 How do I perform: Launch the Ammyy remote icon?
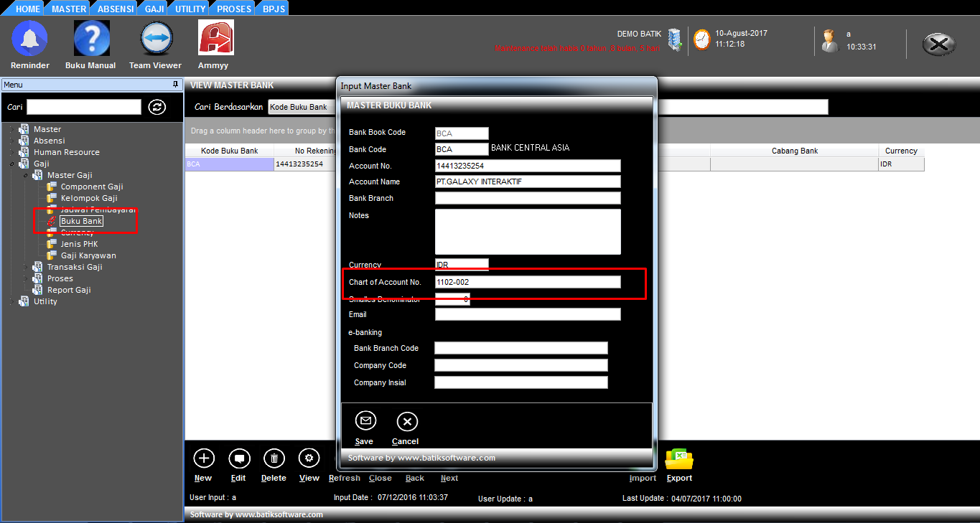215,39
